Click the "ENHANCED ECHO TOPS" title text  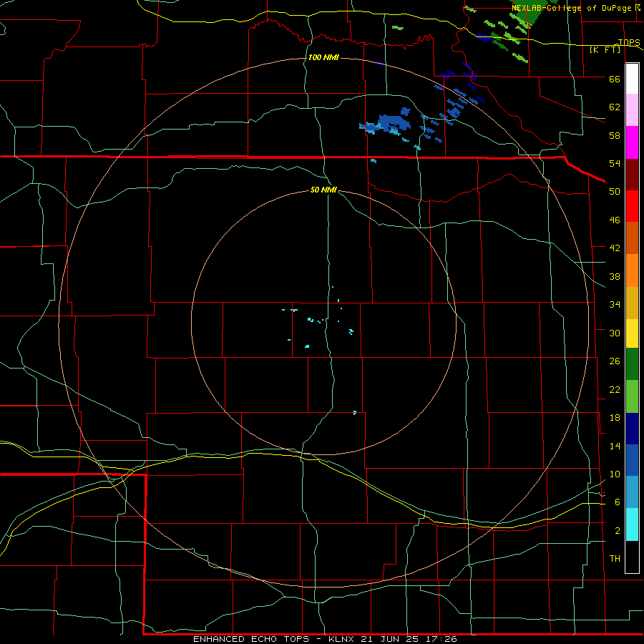tap(251, 639)
